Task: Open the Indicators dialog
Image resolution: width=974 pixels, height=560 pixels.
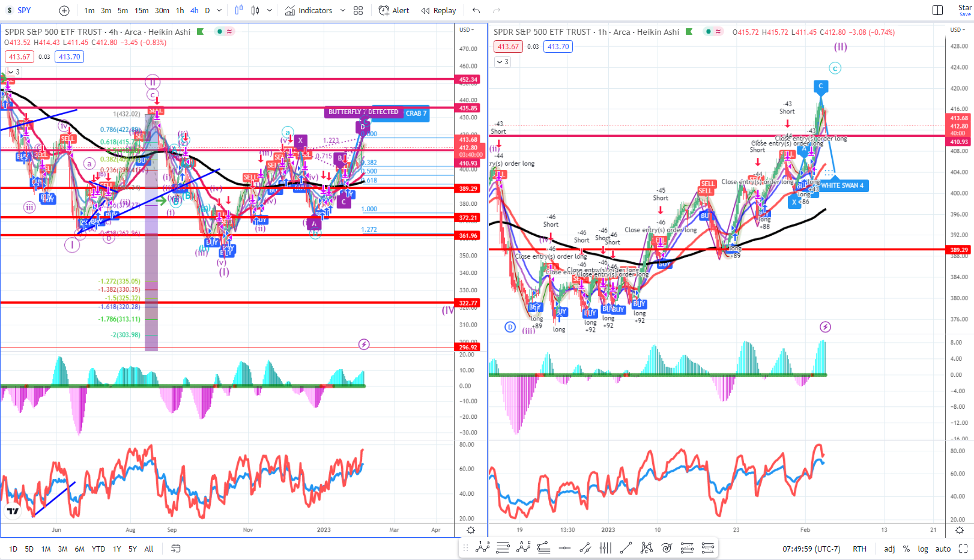Action: [309, 10]
